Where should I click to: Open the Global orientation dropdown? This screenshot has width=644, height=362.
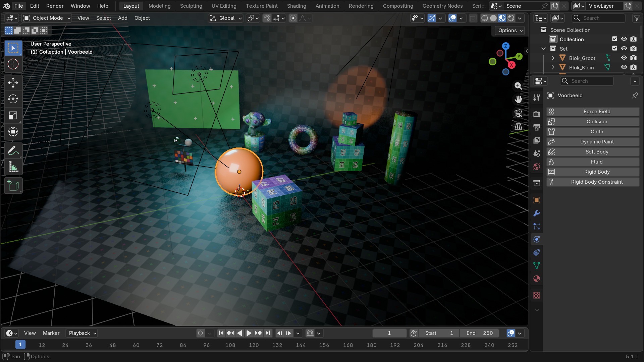coord(225,18)
